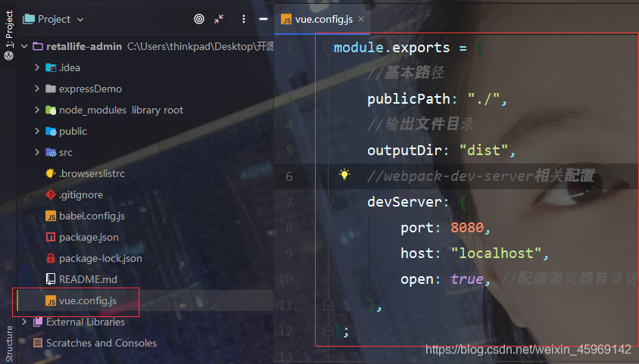The image size is (639, 364).
Task: Click the retallife-admin project folder icon
Action: 38,46
